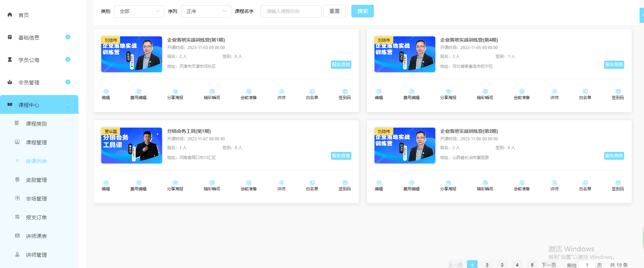This screenshot has width=644, height=268.
Task: Open 奖励管理 submenu item
Action: click(x=39, y=180)
